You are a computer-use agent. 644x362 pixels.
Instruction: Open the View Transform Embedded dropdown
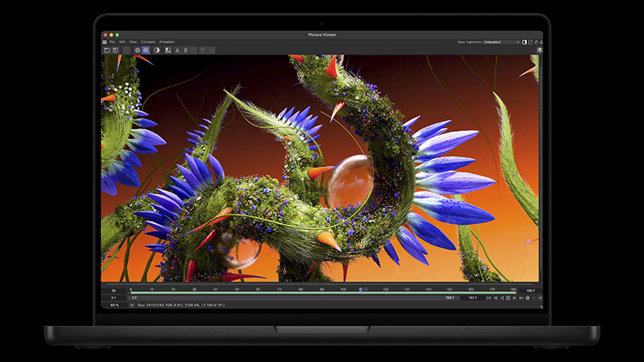coord(502,42)
